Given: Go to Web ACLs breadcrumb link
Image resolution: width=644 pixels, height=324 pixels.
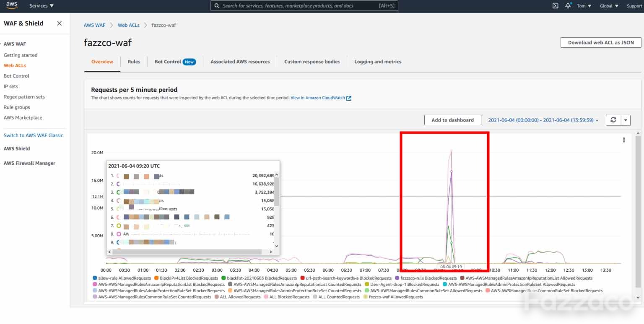Looking at the screenshot, I should pyautogui.click(x=128, y=25).
